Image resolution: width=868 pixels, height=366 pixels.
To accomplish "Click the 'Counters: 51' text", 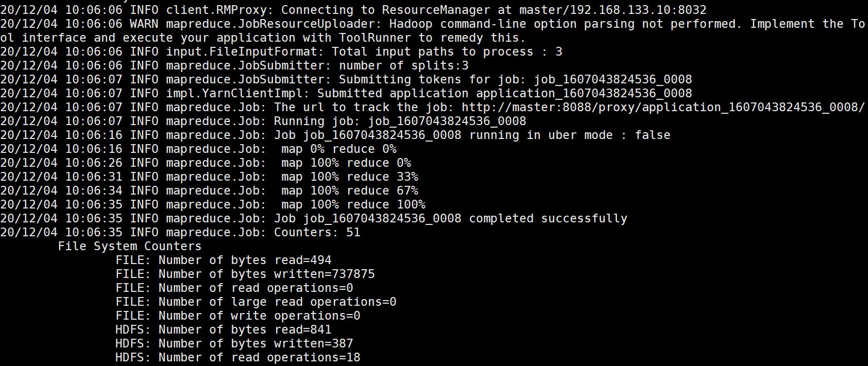I will coord(317,232).
